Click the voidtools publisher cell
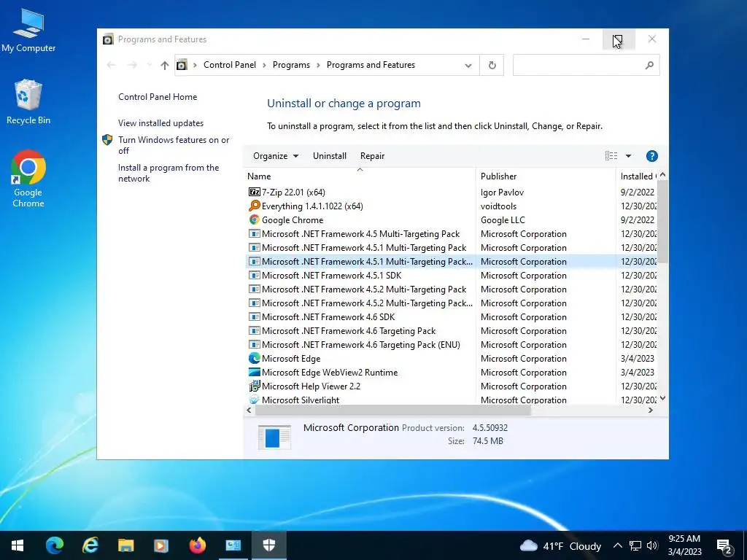The height and width of the screenshot is (560, 747). [498, 206]
